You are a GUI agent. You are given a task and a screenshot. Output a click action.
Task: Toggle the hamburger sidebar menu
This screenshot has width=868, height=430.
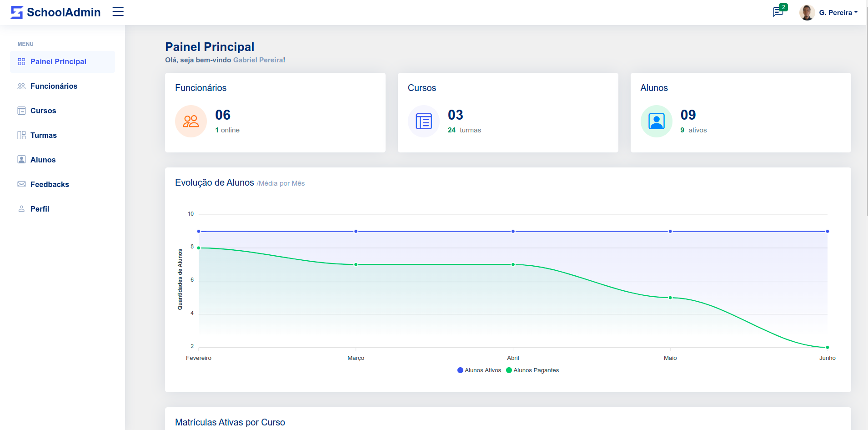118,12
